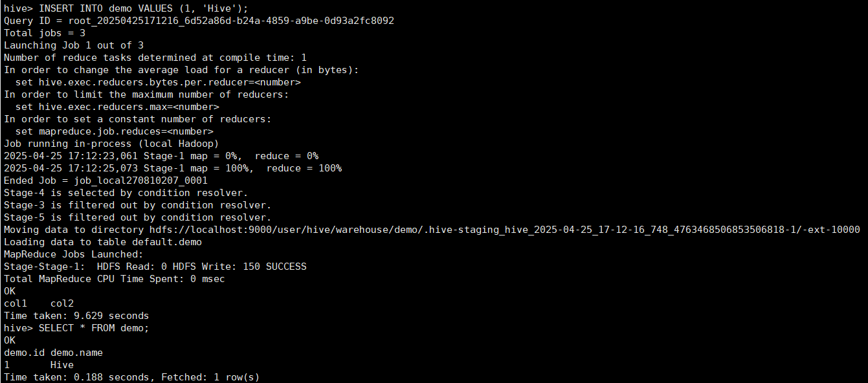Click the Stage-1 map = 100% progress line
The image size is (868, 383).
tap(173, 168)
